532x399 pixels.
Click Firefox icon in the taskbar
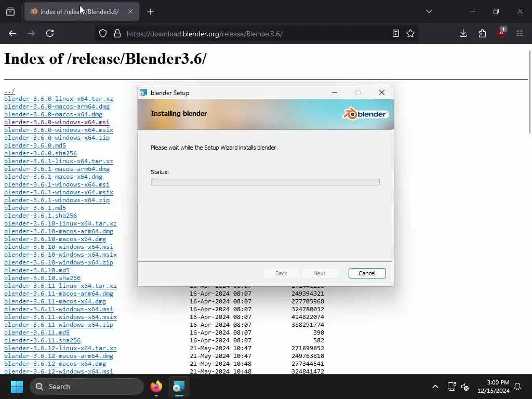point(156,387)
